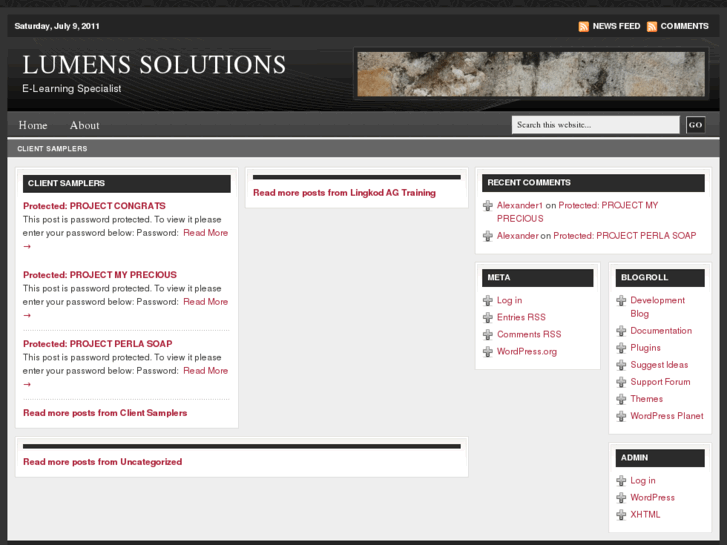Click plus icon beside XHTML
Screen dimensions: 727x545
coord(621,515)
